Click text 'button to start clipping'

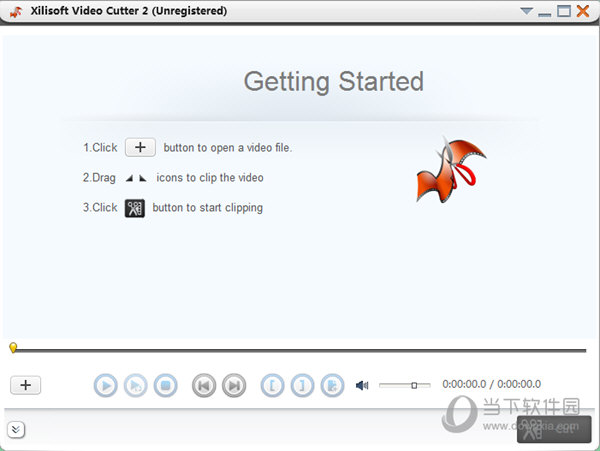pos(208,208)
